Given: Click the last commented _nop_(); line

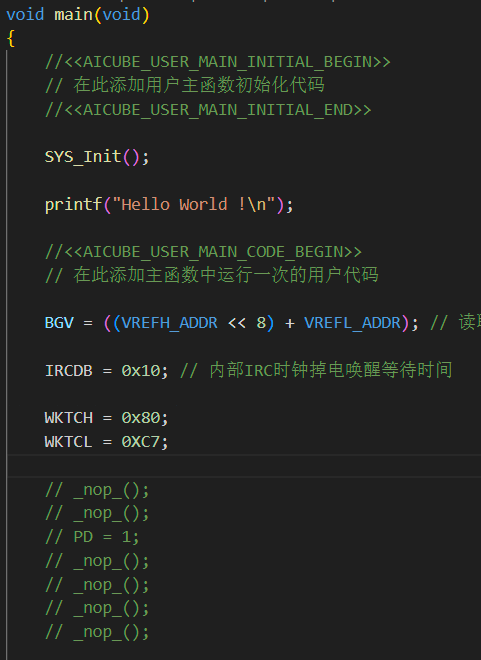Looking at the screenshot, I should [97, 632].
